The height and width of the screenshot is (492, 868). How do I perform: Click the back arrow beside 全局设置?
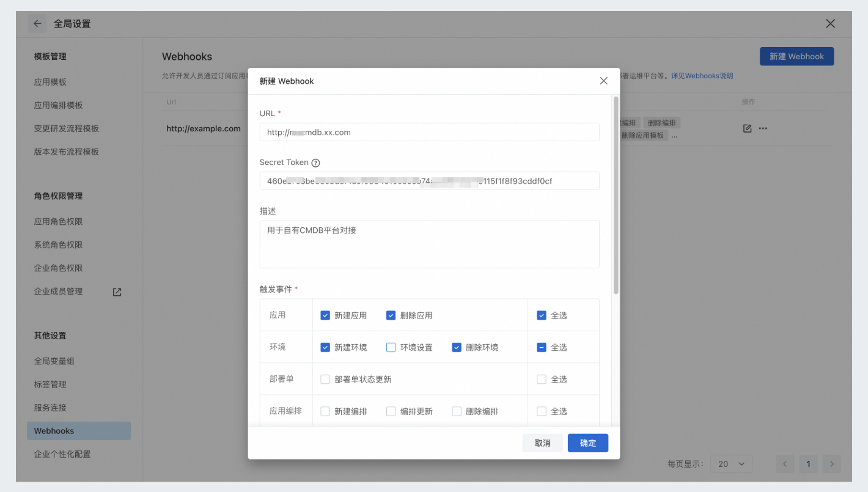[38, 24]
